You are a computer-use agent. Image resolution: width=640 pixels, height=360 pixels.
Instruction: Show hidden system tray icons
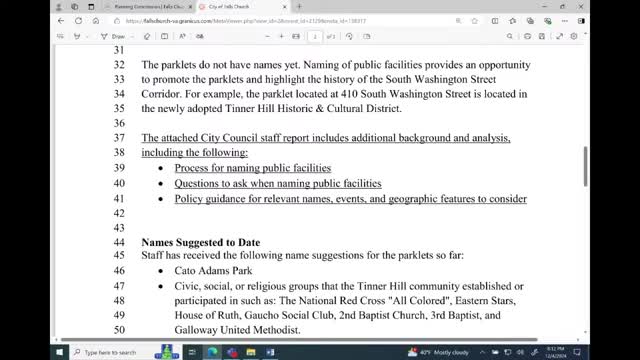click(x=482, y=352)
